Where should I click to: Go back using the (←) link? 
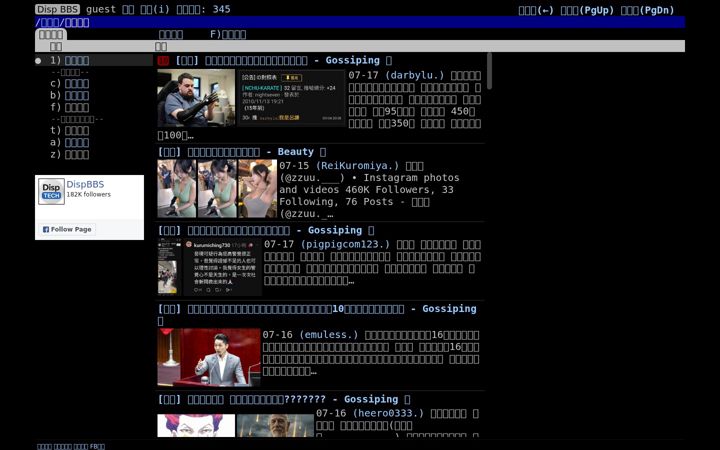pos(536,10)
